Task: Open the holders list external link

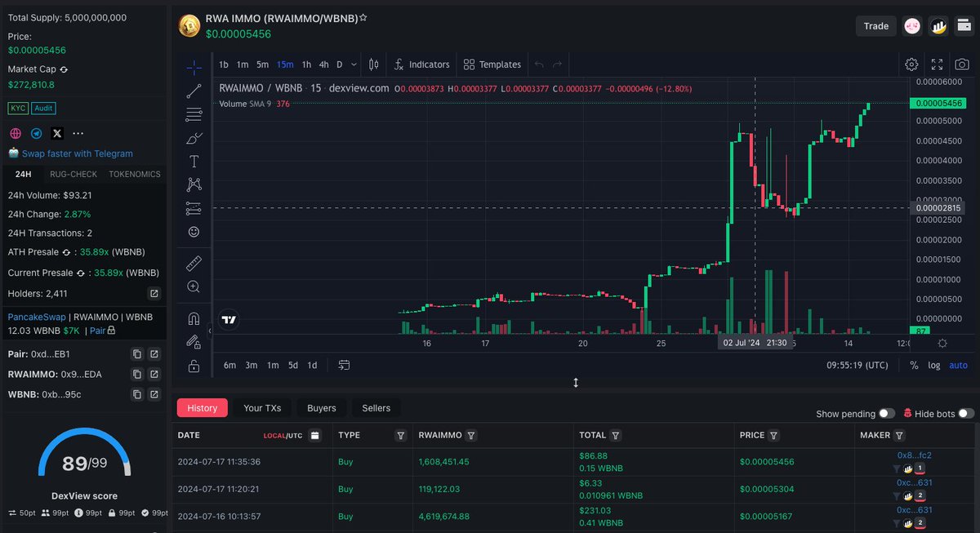Action: pos(154,293)
